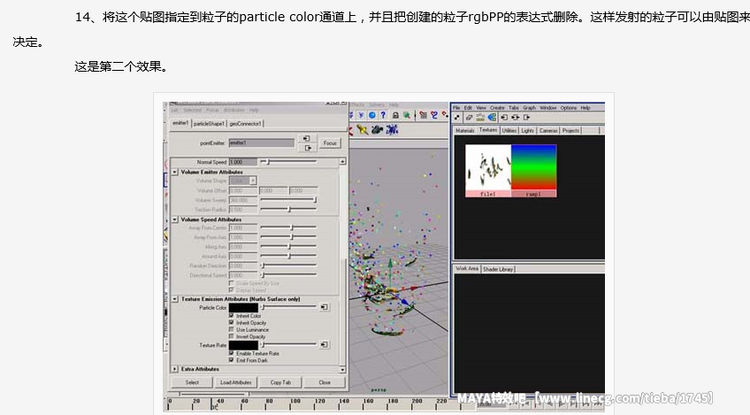Image resolution: width=750 pixels, height=415 pixels.
Task: Toggle the Enable Texture Rate checkbox
Action: (232, 353)
